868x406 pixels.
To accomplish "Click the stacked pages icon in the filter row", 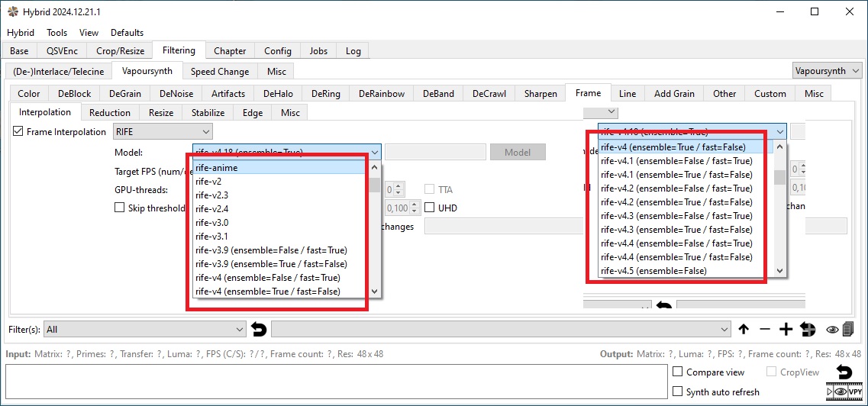I will (x=848, y=330).
